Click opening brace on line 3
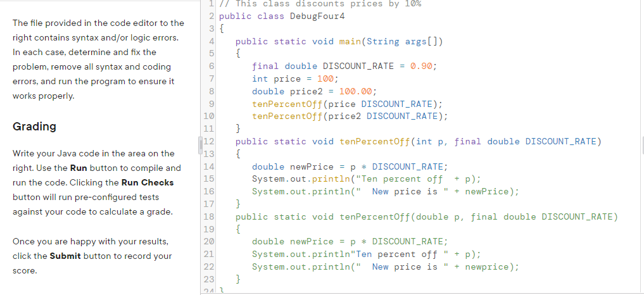The width and height of the screenshot is (644, 295). 222,29
